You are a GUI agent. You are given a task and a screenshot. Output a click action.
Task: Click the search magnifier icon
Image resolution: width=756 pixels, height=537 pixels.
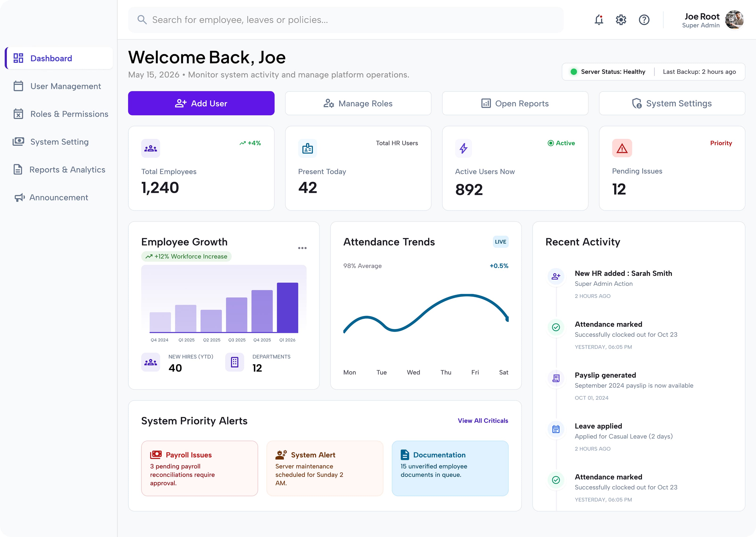pyautogui.click(x=142, y=20)
